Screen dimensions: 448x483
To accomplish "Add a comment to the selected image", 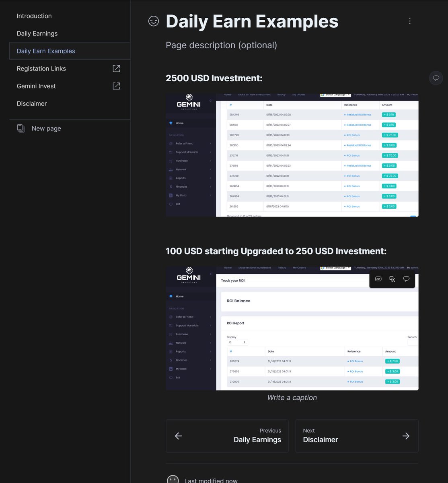I will pos(406,279).
